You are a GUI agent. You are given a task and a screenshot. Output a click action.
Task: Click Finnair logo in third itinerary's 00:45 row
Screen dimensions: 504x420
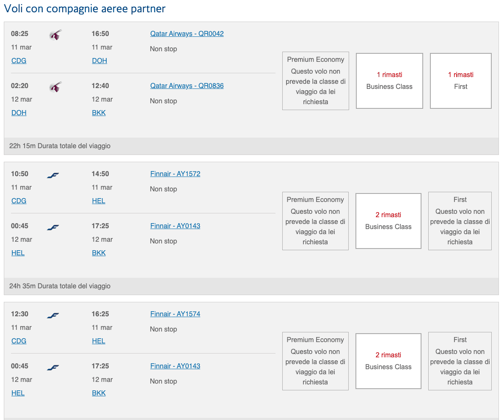(x=53, y=367)
